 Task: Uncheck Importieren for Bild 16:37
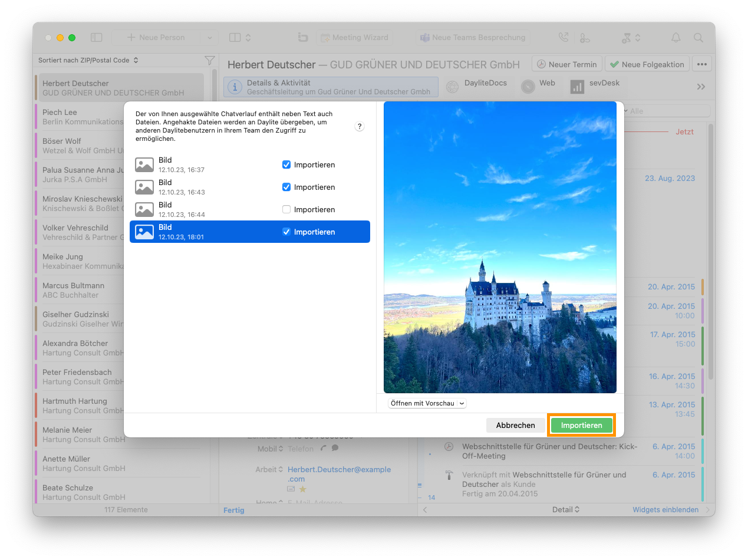tap(286, 165)
